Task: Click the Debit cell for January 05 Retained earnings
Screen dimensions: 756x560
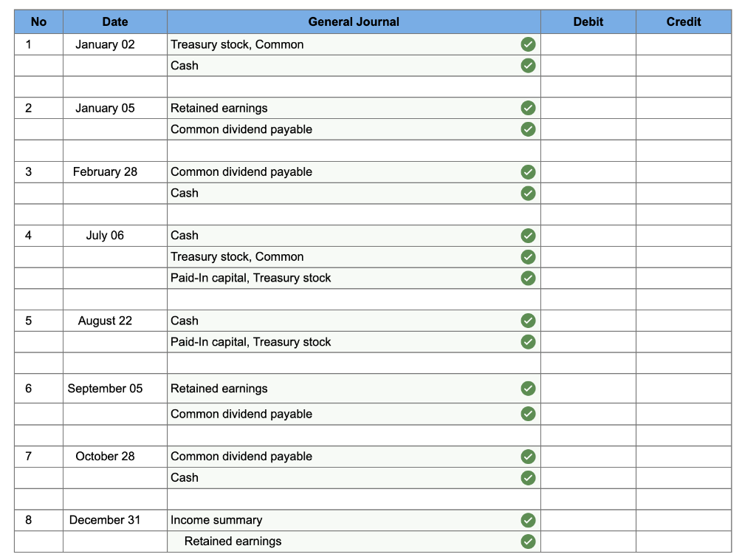Action: pos(588,108)
